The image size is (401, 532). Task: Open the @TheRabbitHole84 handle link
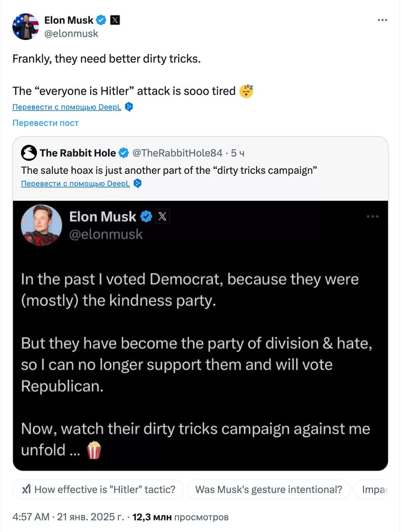pyautogui.click(x=177, y=153)
